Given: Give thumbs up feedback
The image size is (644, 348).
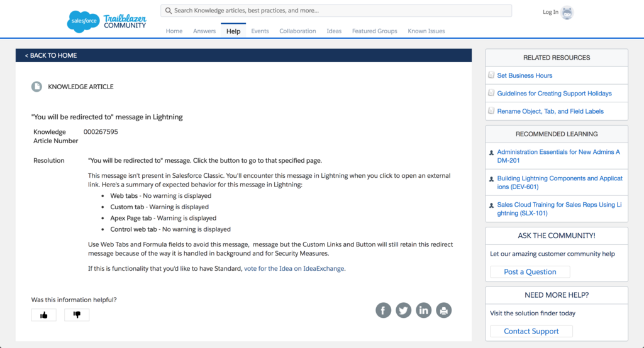Looking at the screenshot, I should [x=44, y=315].
